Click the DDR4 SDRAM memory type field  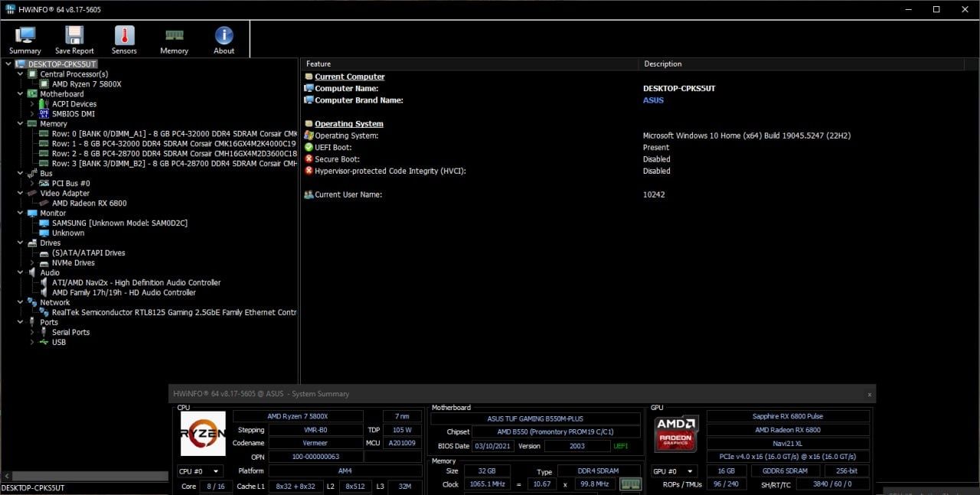599,471
